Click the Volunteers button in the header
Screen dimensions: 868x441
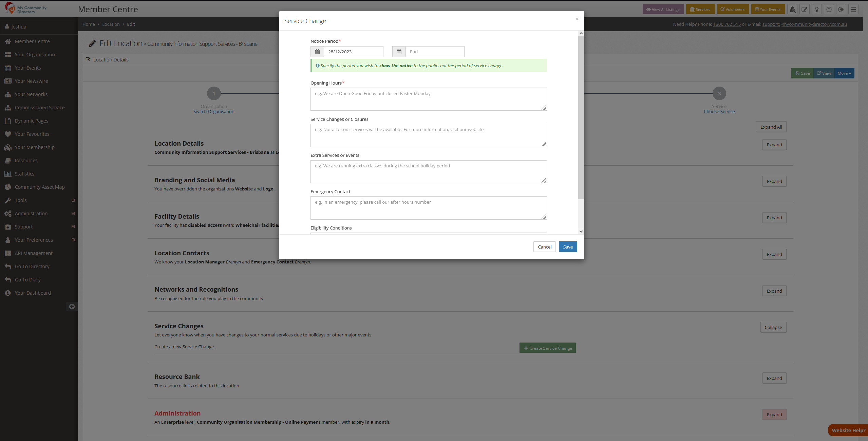pyautogui.click(x=733, y=10)
